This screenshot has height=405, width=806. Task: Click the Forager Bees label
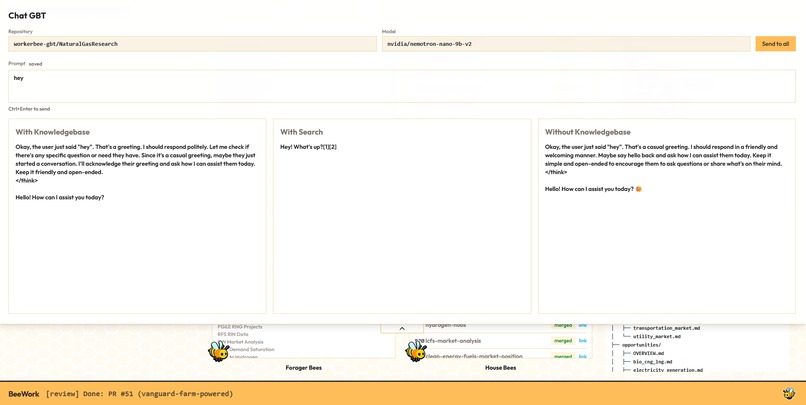point(303,368)
